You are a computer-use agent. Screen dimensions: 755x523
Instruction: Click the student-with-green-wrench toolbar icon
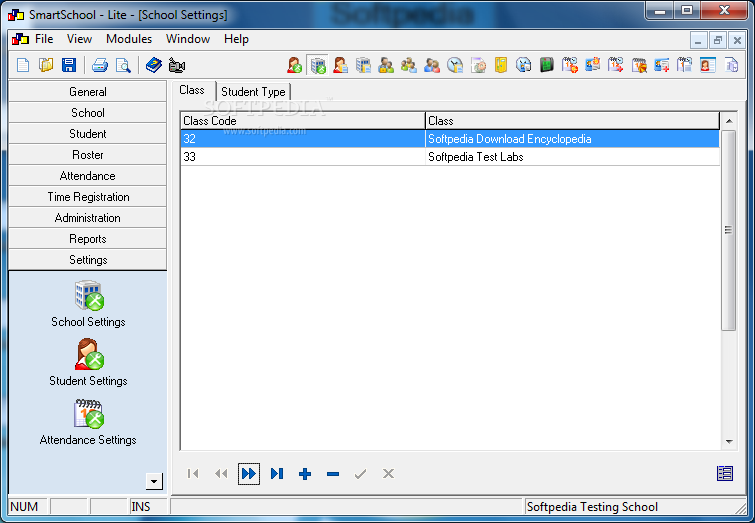294,65
